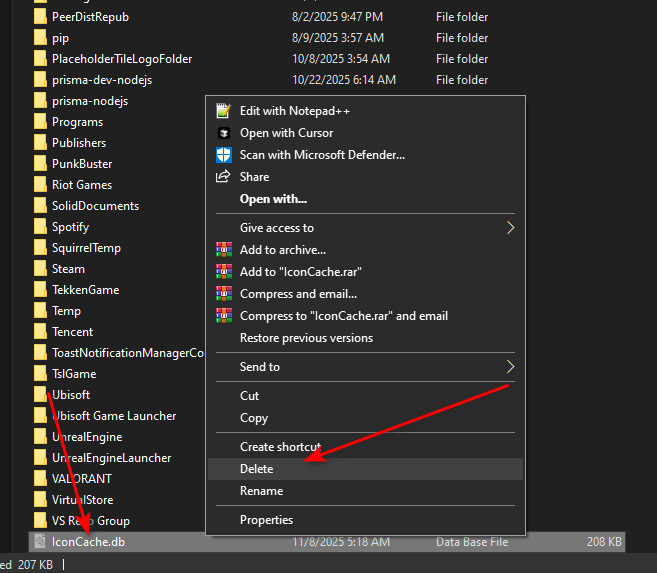
Task: Click the TslGame folder icon
Action: [x=40, y=374]
